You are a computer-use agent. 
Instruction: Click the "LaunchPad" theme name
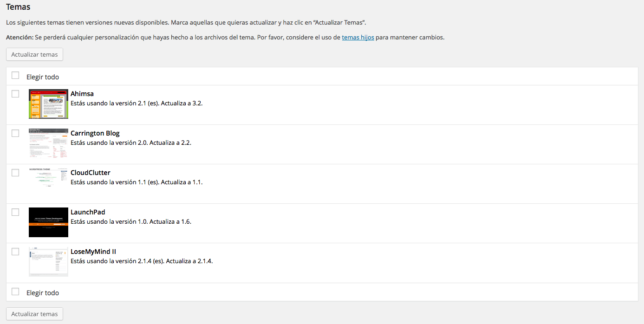pyautogui.click(x=88, y=212)
